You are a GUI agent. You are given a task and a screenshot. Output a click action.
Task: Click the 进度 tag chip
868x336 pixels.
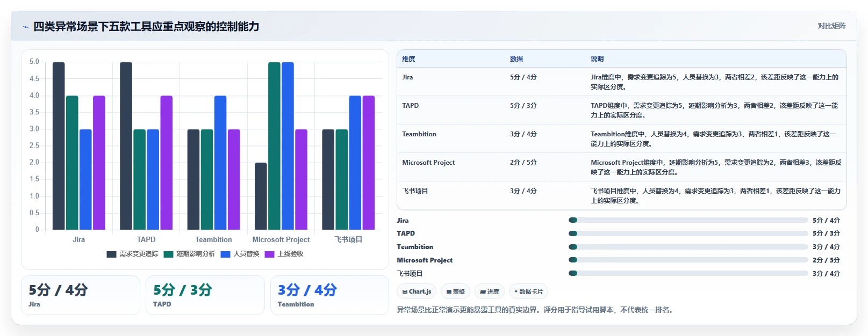[x=490, y=291]
